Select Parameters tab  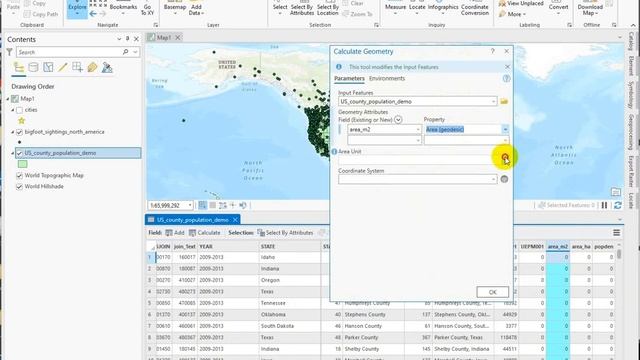349,78
